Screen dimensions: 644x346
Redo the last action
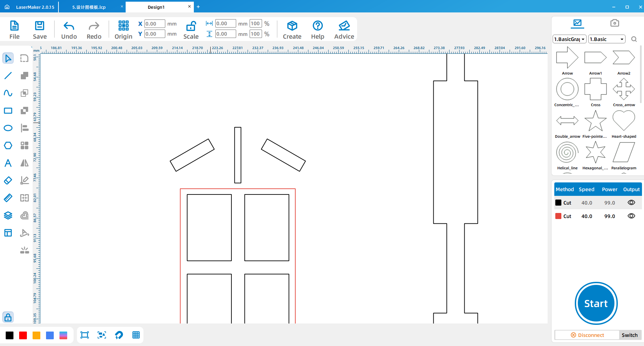point(94,30)
